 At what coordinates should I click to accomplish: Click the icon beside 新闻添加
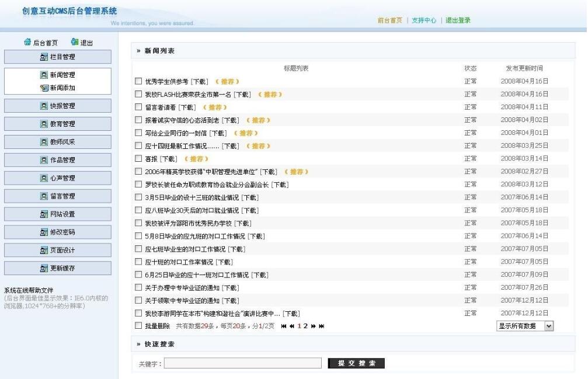[44, 88]
